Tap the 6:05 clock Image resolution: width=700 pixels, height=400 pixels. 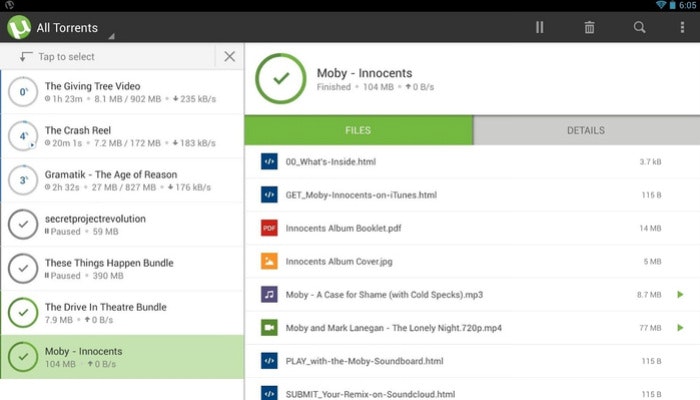(687, 5)
